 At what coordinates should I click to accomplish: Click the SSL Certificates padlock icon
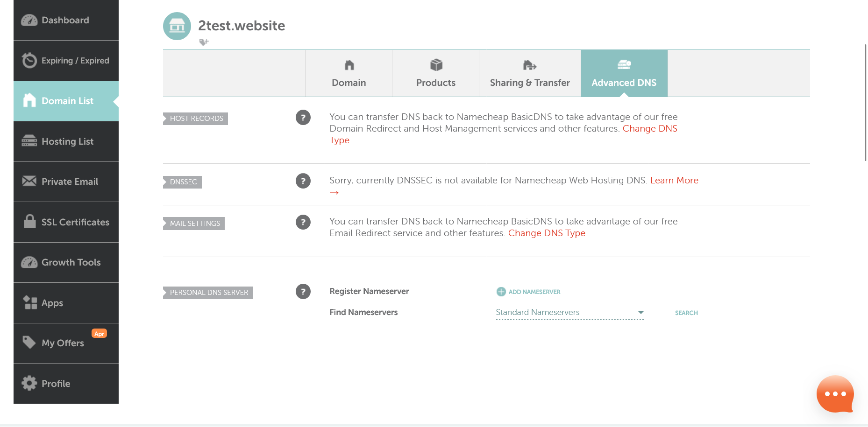[x=29, y=221]
